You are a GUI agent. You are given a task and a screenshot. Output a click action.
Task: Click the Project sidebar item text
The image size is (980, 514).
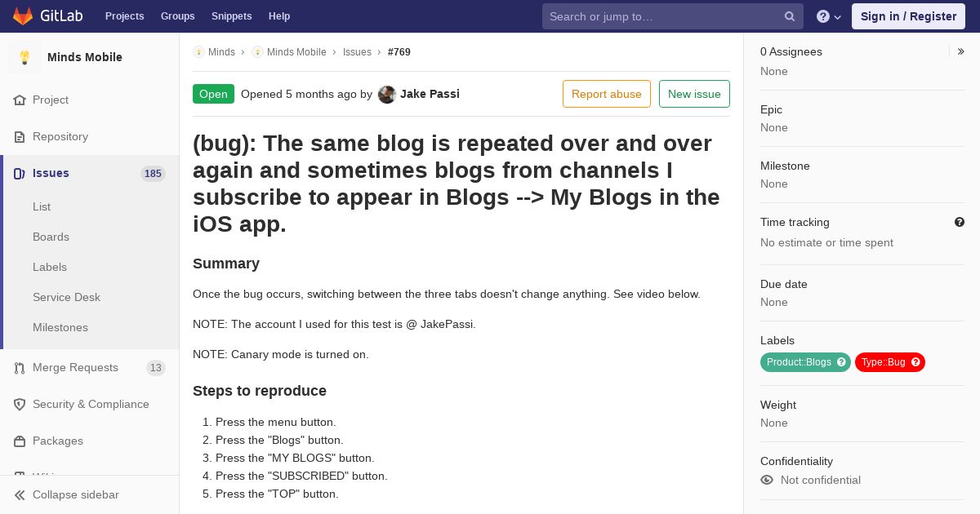point(51,100)
